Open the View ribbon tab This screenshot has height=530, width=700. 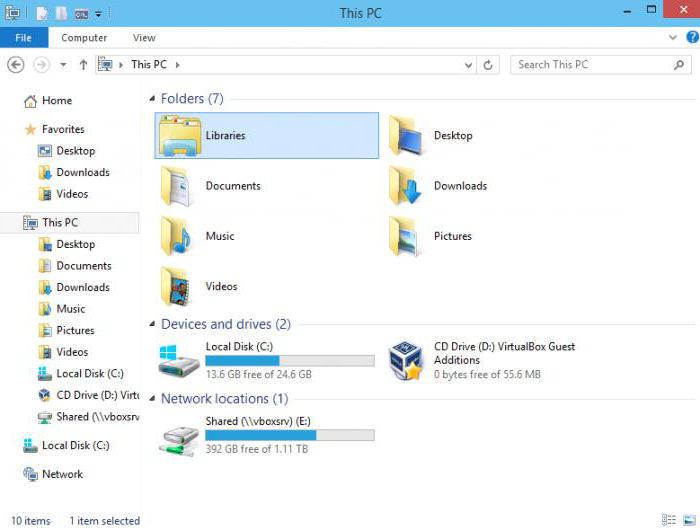coord(144,38)
